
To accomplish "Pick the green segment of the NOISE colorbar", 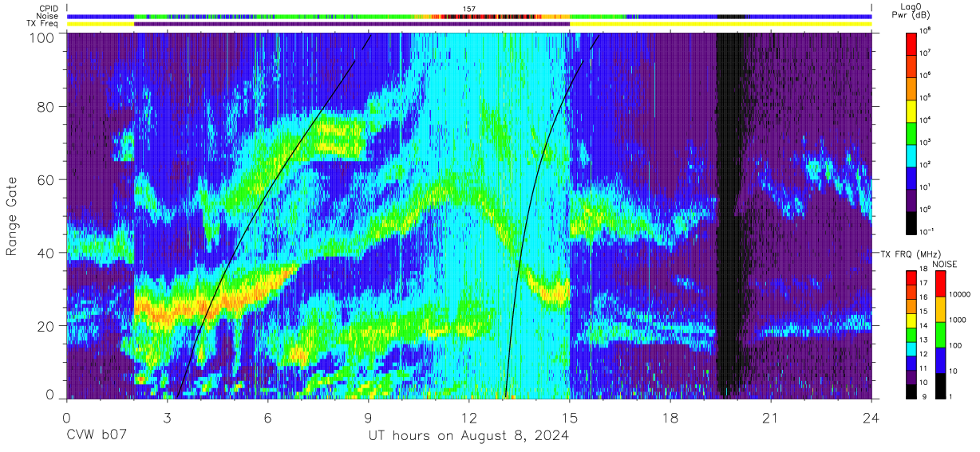I will point(940,335).
